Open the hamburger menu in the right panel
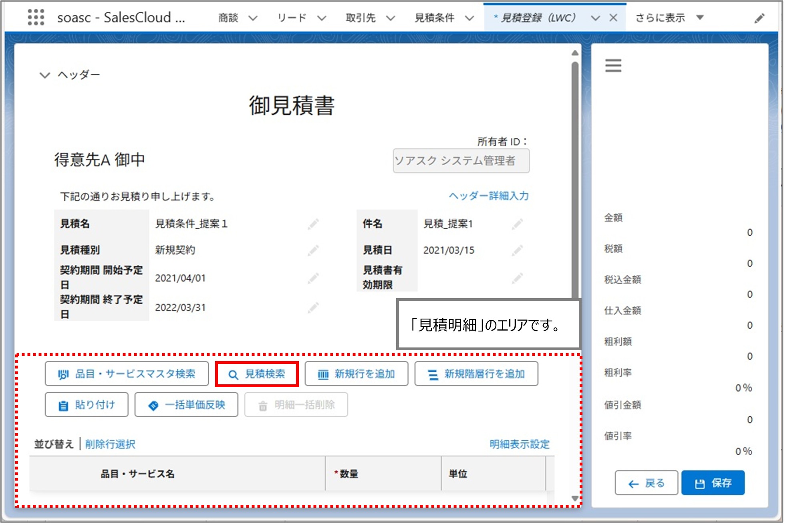The width and height of the screenshot is (812, 525). pos(613,65)
